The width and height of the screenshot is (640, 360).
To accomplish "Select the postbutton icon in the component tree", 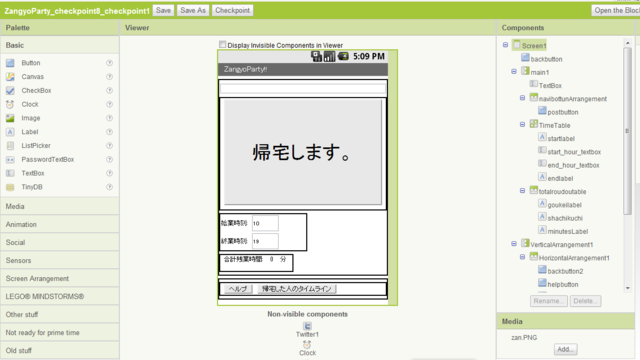I will [542, 111].
